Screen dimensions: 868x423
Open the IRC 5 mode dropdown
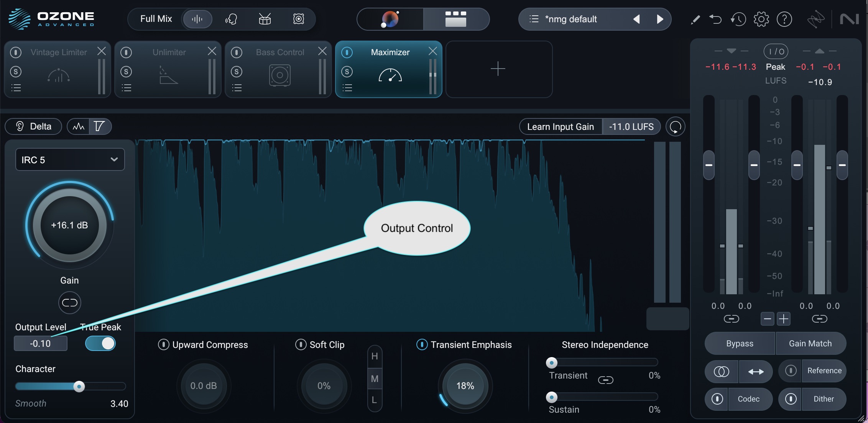(x=70, y=159)
